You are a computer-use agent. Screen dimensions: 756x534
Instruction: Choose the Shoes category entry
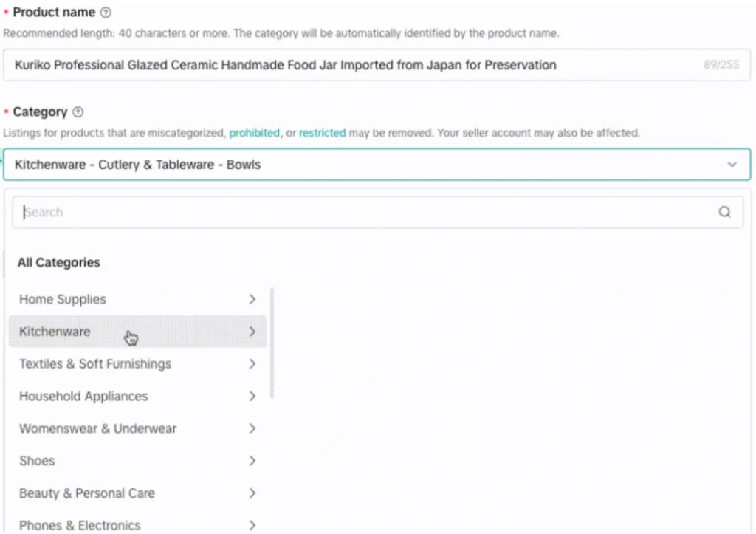[x=37, y=461]
